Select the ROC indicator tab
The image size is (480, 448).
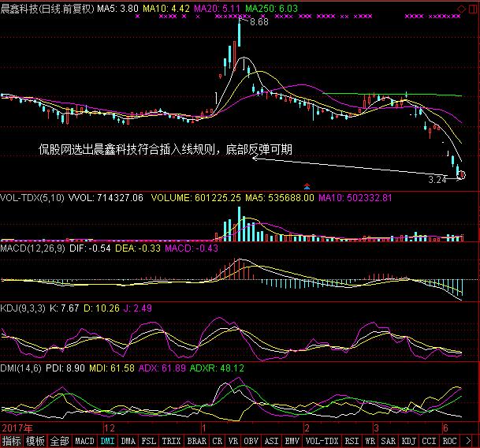coord(450,441)
